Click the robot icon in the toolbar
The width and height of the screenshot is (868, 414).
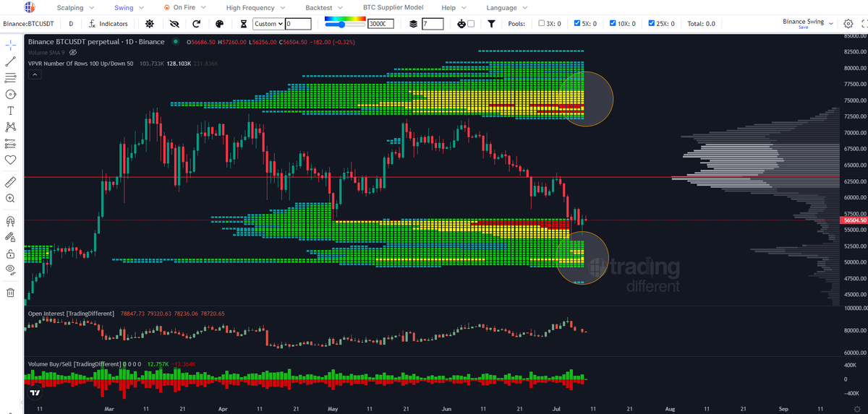point(462,24)
